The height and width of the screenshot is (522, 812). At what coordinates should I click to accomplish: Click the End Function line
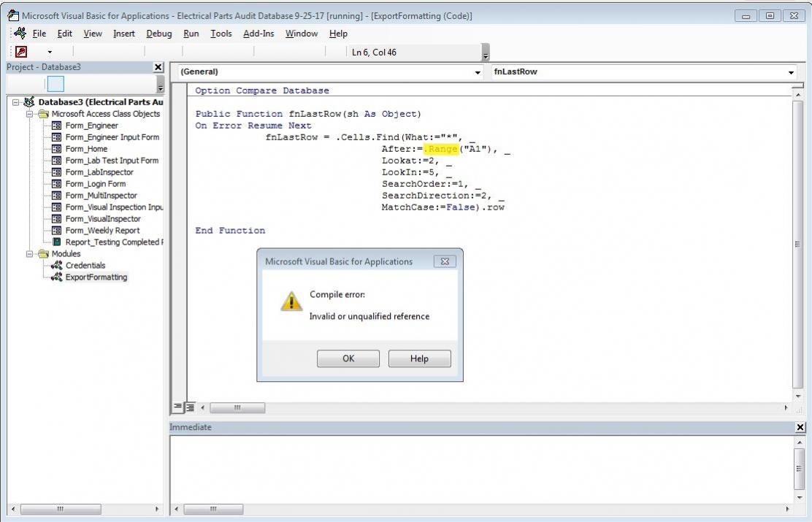230,231
